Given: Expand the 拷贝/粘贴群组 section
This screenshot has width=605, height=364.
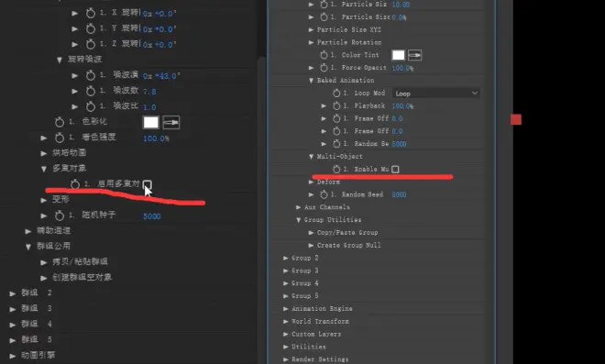Looking at the screenshot, I should coord(44,262).
